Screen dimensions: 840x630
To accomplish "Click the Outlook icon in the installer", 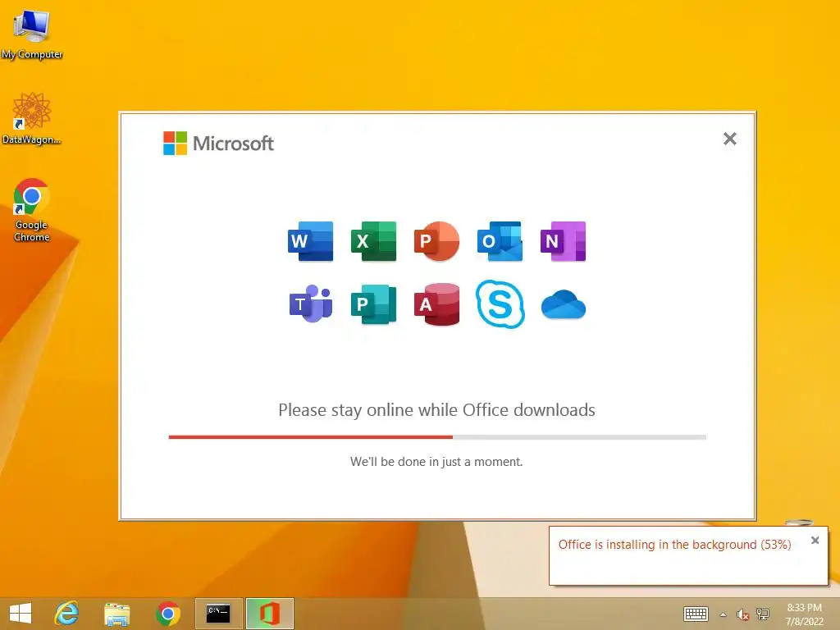I will click(500, 241).
